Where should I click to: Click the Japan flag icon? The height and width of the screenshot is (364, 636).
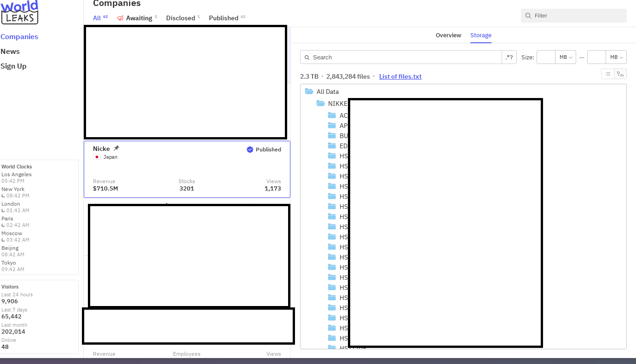tap(97, 157)
